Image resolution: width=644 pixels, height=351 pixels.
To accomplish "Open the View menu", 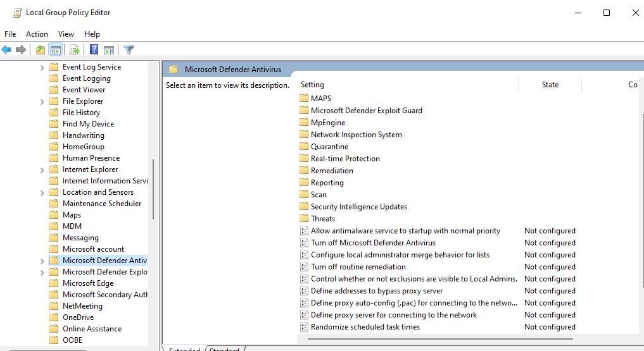I will (66, 34).
